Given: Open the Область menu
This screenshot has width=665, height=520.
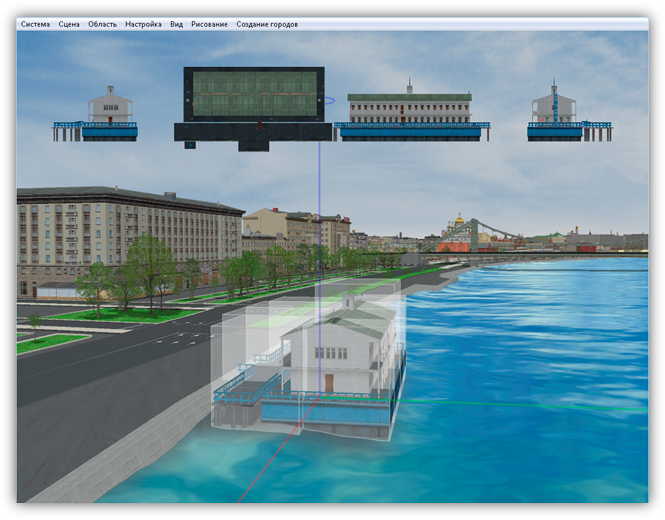Looking at the screenshot, I should coord(102,24).
